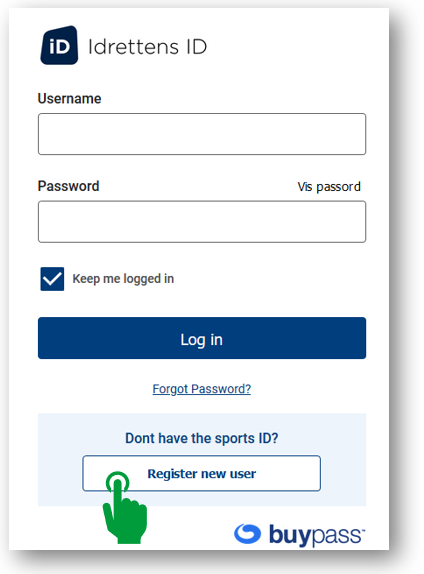Viewport: 424px width, 574px height.
Task: Click the dark blue iD logo icon
Action: coord(59,45)
